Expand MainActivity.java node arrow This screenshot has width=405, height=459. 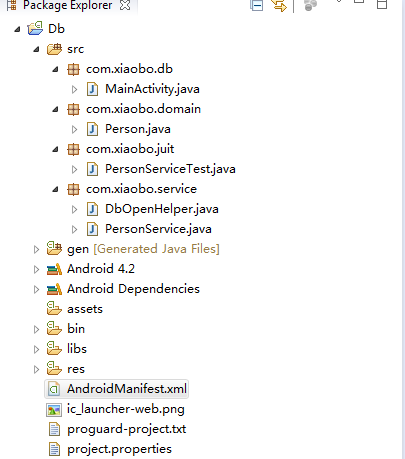click(74, 89)
